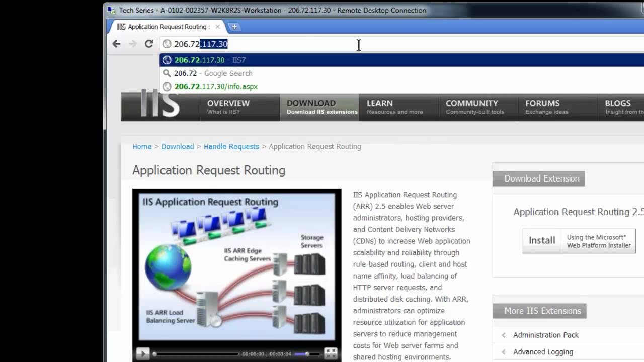Open the Advanced Logging extension link
The width and height of the screenshot is (644, 362).
pos(543,352)
